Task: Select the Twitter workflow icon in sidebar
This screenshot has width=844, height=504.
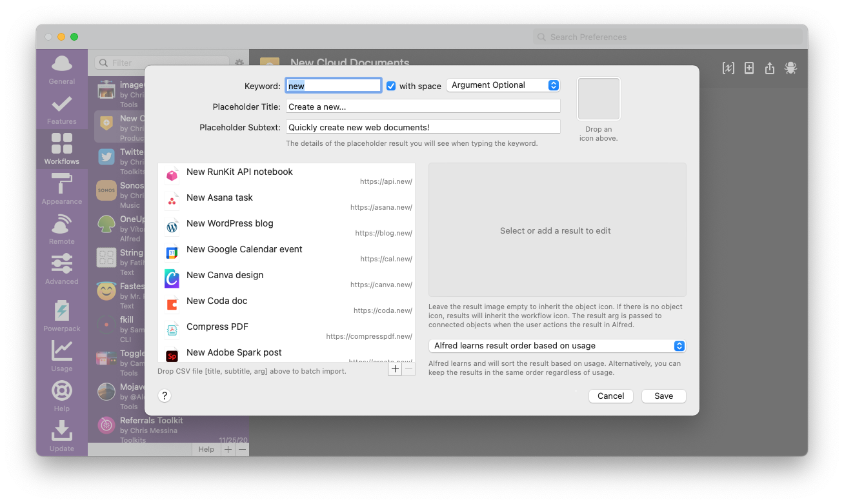Action: click(x=106, y=157)
